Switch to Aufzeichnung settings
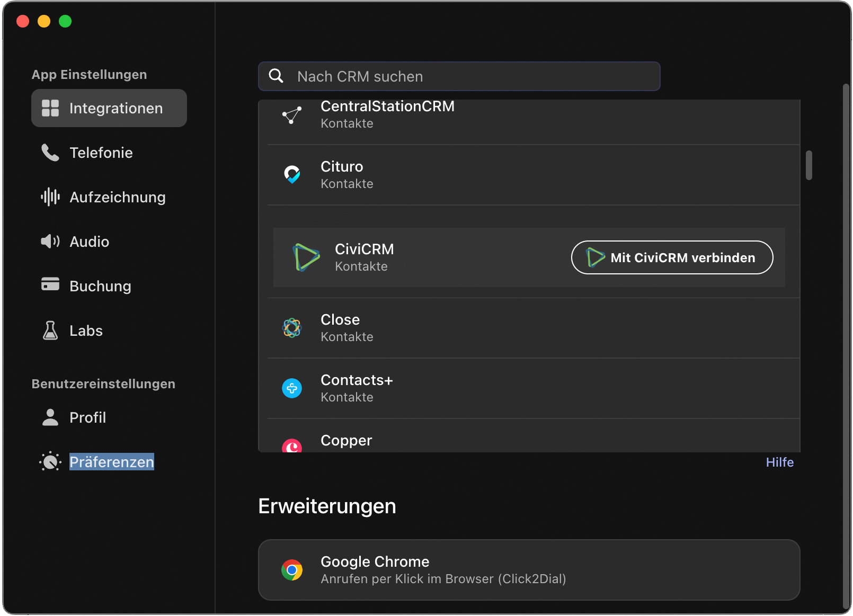This screenshot has height=616, width=853. pos(109,197)
